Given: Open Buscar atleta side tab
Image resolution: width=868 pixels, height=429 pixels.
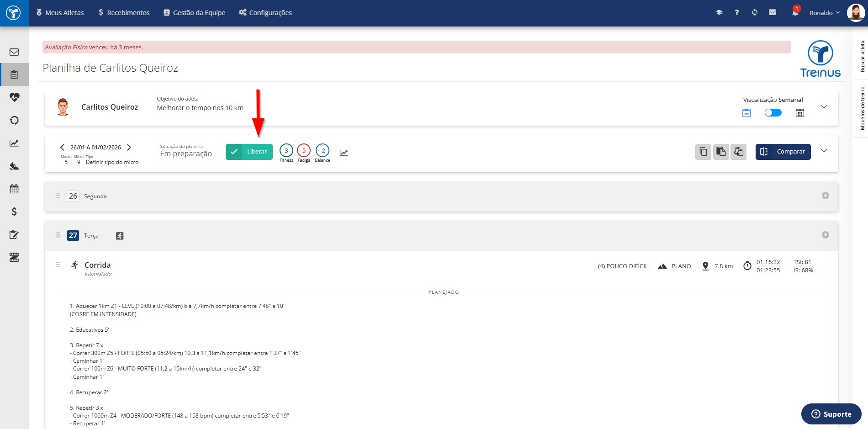Looking at the screenshot, I should tap(862, 56).
